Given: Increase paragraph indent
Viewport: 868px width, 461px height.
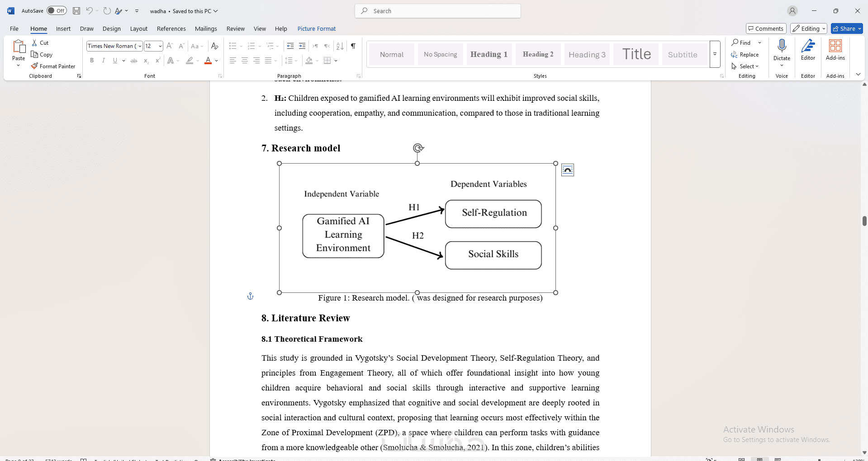Looking at the screenshot, I should click(x=302, y=46).
